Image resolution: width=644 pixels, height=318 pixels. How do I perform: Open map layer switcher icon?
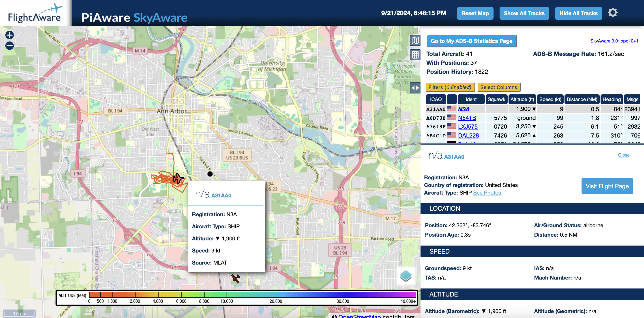click(x=406, y=276)
